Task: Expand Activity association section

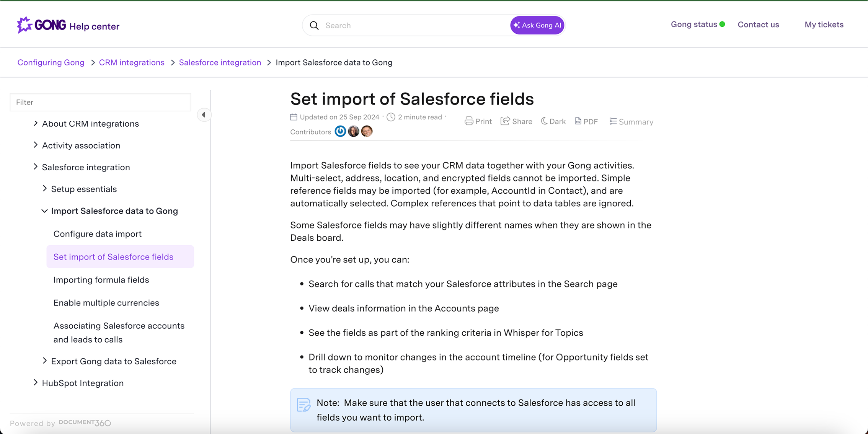Action: click(x=36, y=145)
